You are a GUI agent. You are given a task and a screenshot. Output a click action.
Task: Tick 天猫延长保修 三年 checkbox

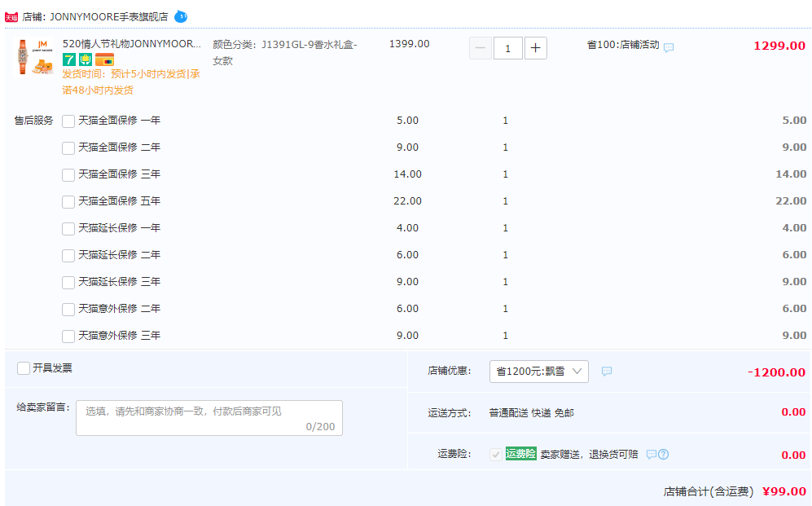pyautogui.click(x=68, y=284)
